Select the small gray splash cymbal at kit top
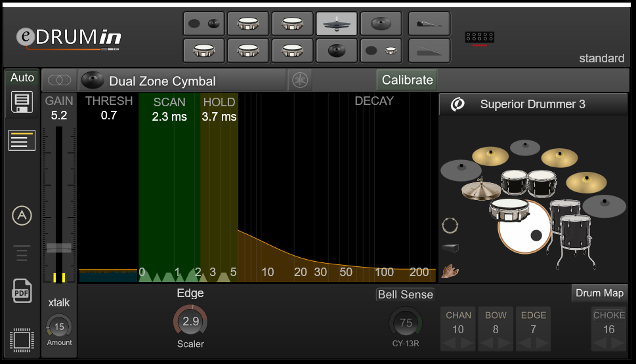The height and width of the screenshot is (364, 636). (x=525, y=148)
